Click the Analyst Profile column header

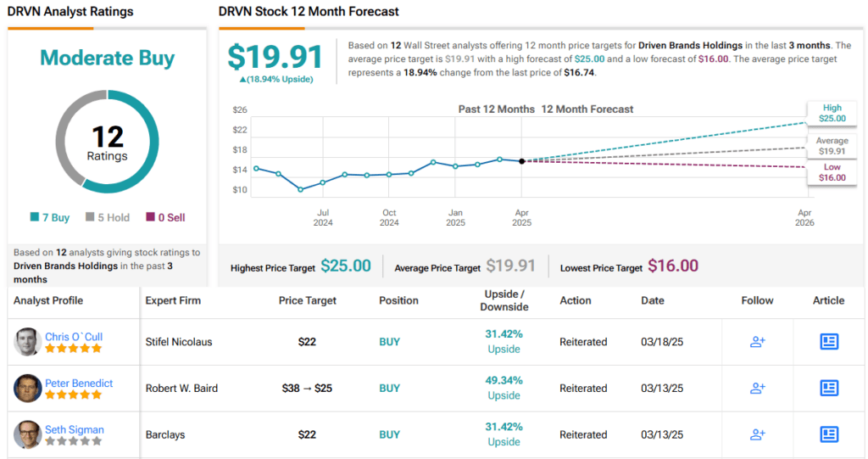(48, 300)
